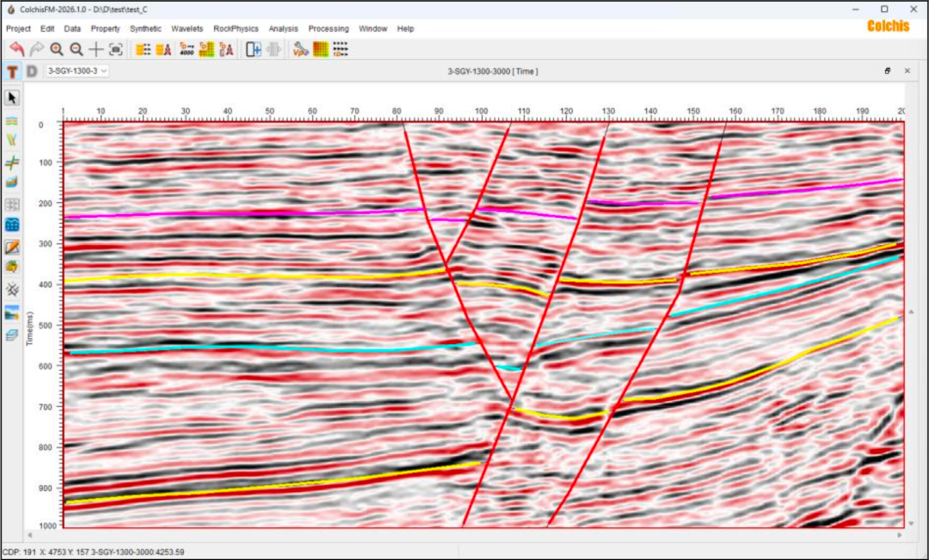Image resolution: width=929 pixels, height=560 pixels.
Task: Click the zoom in magnifier
Action: tap(57, 50)
